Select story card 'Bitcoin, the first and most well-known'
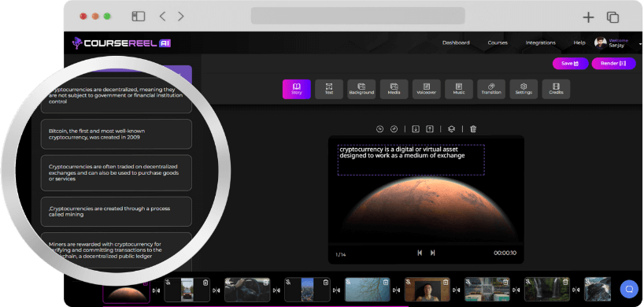The image size is (644, 307). pyautogui.click(x=117, y=134)
